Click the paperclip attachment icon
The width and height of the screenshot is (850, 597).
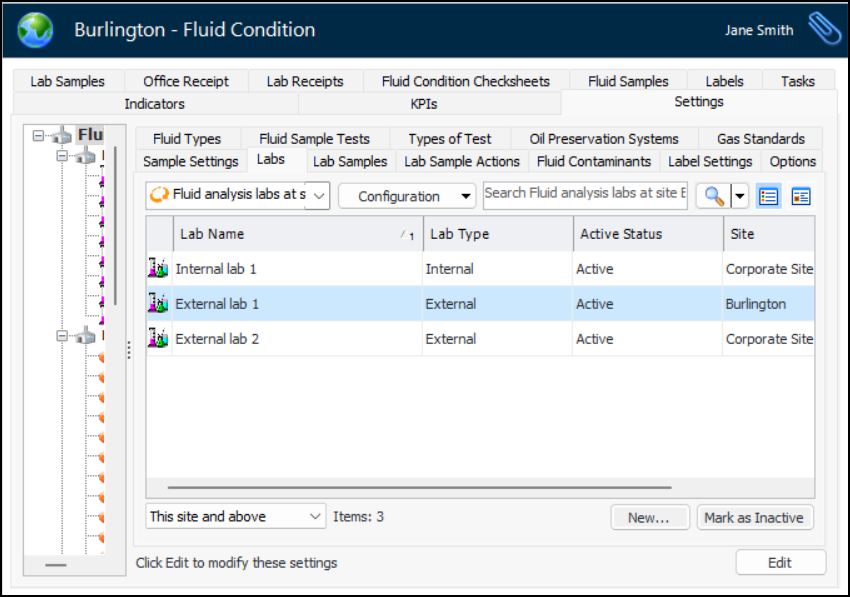(x=824, y=29)
